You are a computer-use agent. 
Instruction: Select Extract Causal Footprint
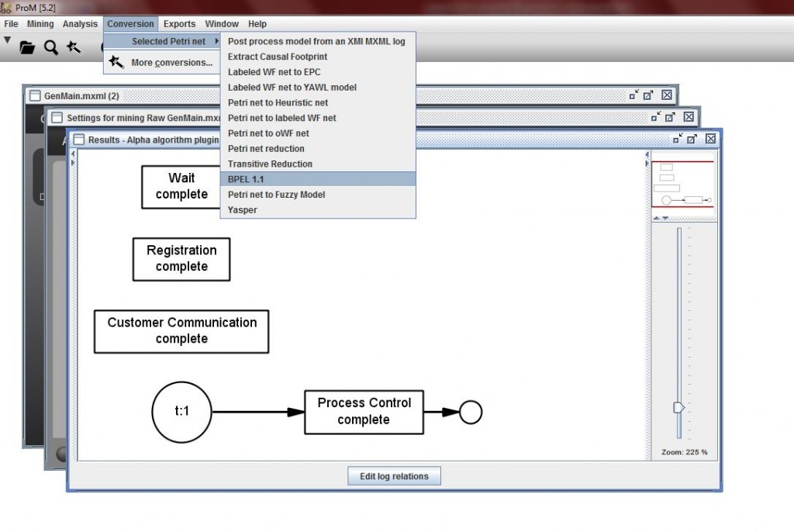[318, 57]
